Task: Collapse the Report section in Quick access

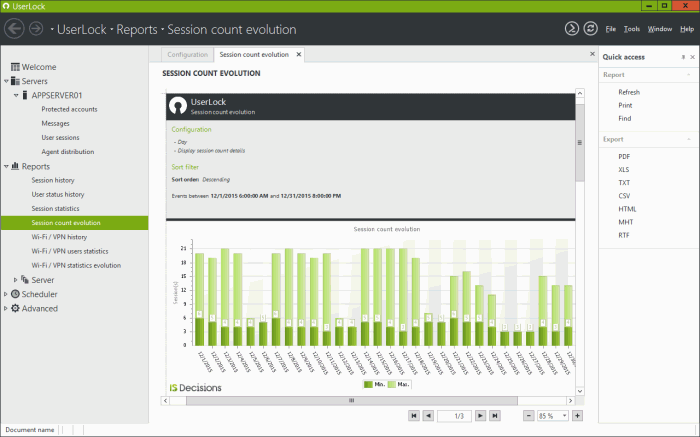Action: coord(689,75)
